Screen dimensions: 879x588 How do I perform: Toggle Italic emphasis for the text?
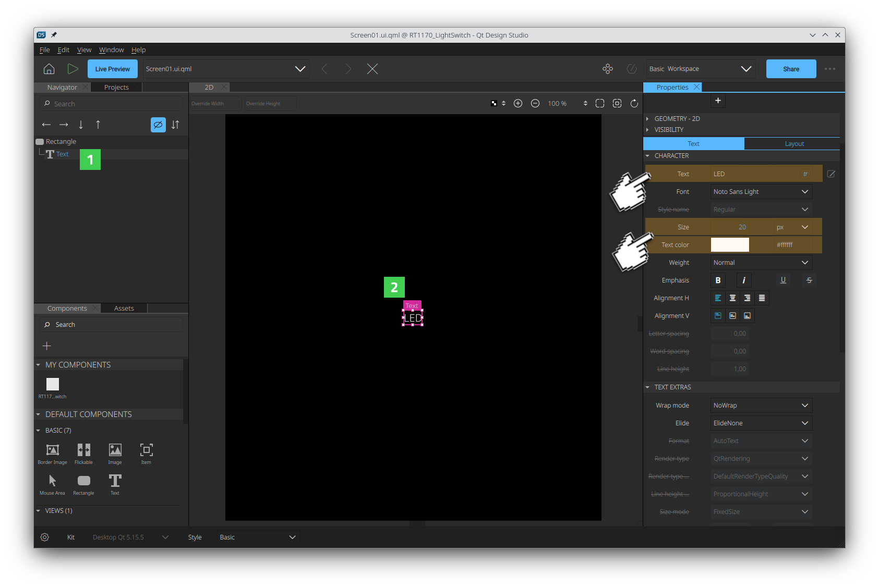pos(744,280)
